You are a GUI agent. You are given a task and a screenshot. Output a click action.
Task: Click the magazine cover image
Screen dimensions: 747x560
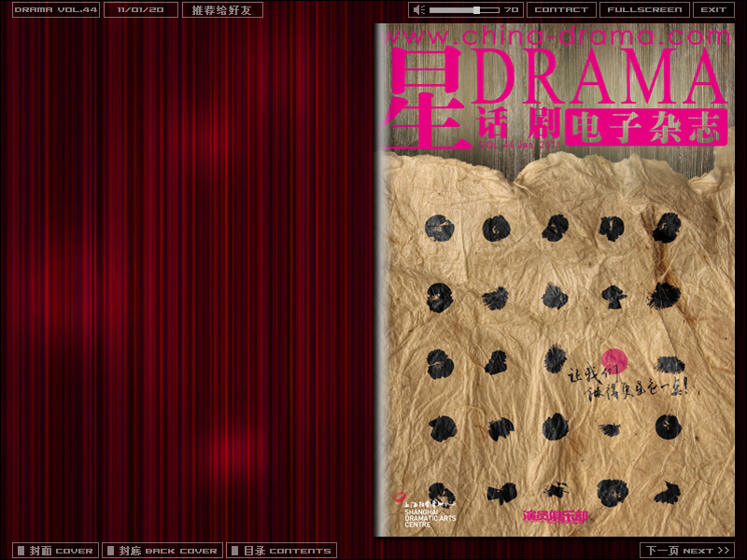pos(554,280)
